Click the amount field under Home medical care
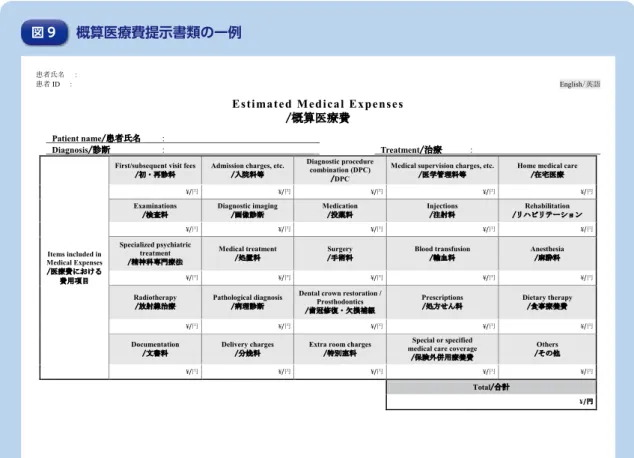Screen dimensions: 634x458 tap(547, 192)
